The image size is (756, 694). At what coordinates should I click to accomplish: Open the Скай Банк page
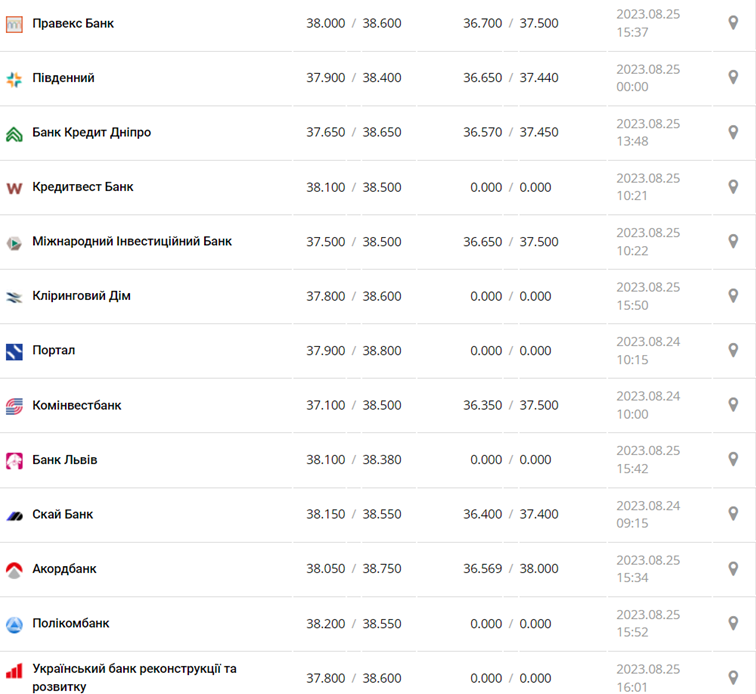click(x=65, y=514)
